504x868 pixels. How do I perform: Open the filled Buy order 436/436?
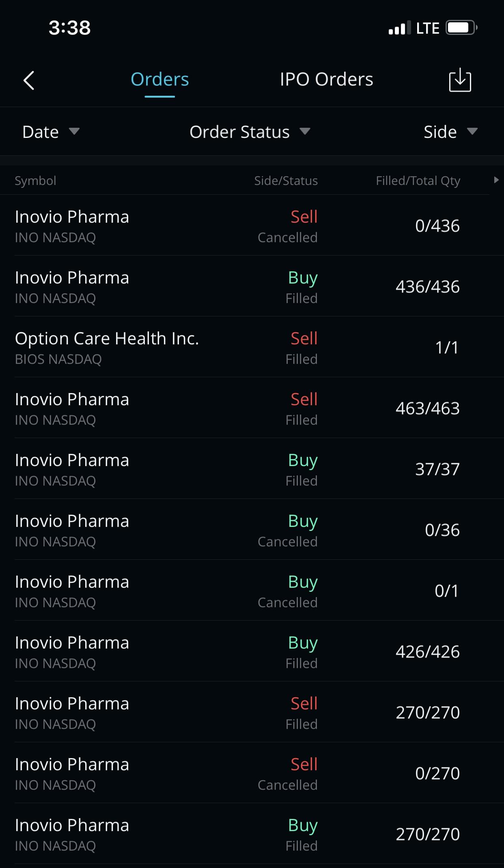(x=252, y=286)
